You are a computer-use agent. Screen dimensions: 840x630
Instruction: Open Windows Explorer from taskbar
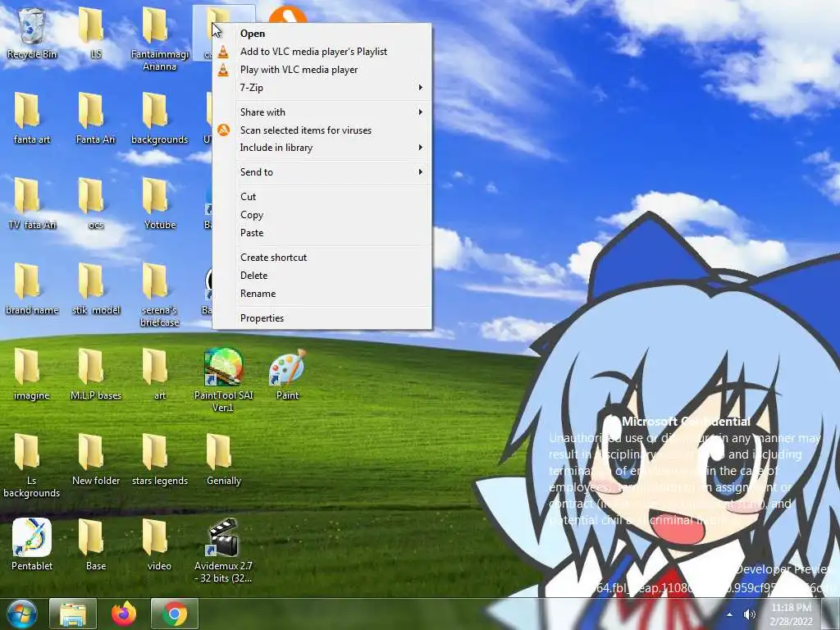pyautogui.click(x=73, y=614)
